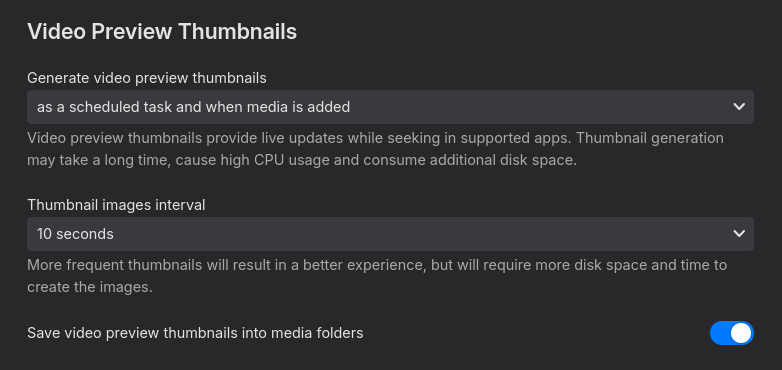Open the 'Generate video preview thumbnails' dropdown

(x=390, y=107)
